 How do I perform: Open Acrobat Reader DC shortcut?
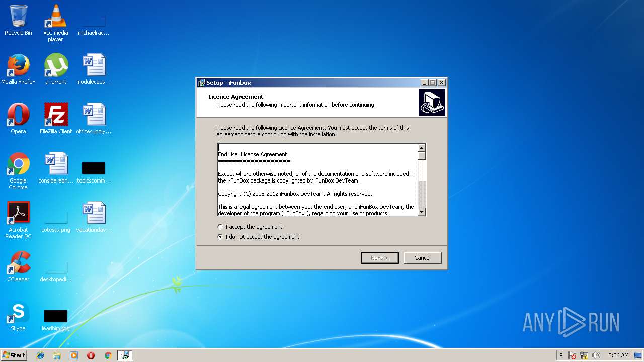(18, 220)
